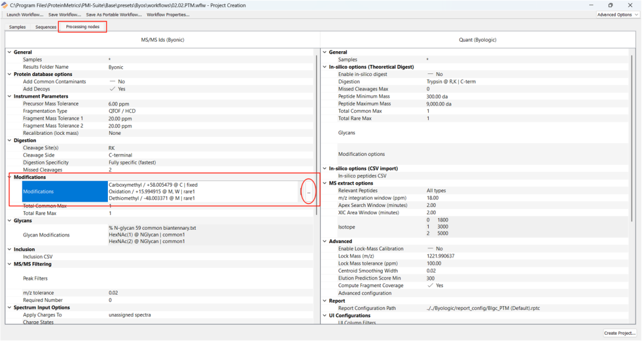Toggle Compute Fragment Coverage checkmark
Viewport: 644px width, 342px height.
tap(430, 285)
